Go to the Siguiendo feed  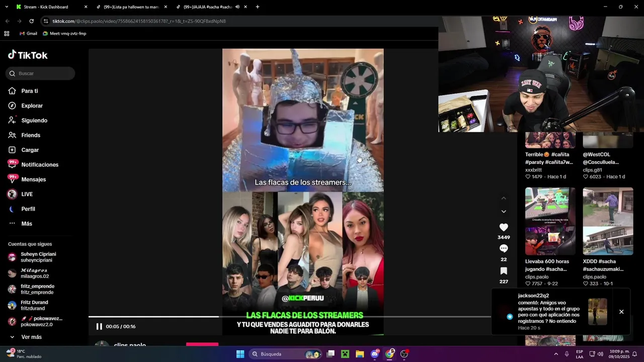coord(28,121)
